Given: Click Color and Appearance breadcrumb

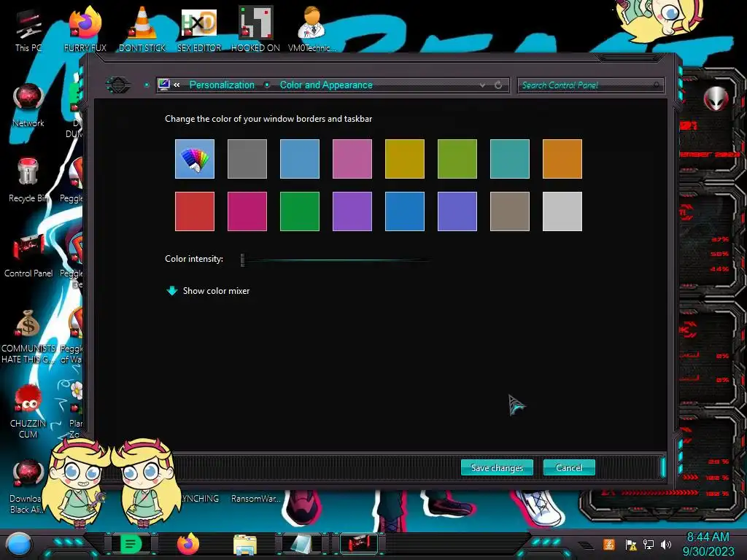Looking at the screenshot, I should pyautogui.click(x=326, y=85).
